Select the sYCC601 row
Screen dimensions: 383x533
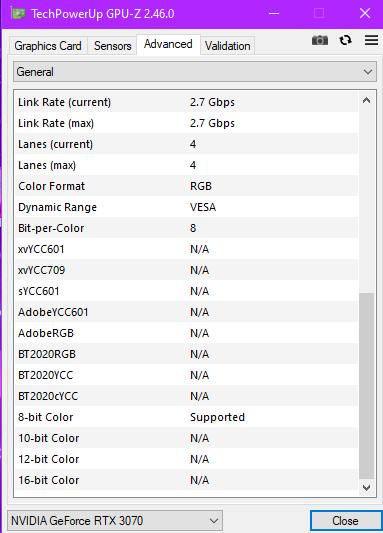tap(187, 291)
